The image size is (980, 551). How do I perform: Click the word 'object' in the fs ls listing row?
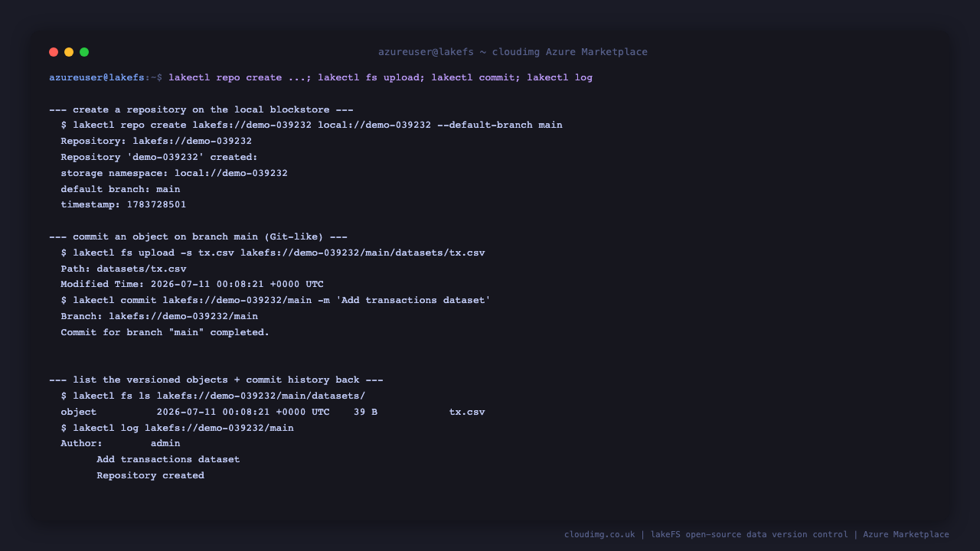79,412
